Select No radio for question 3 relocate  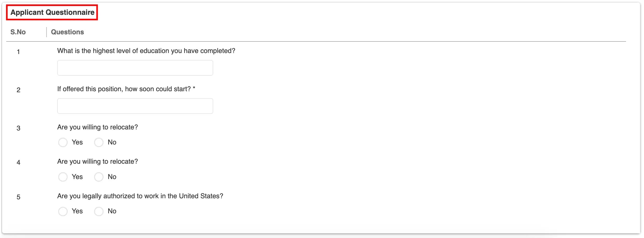99,142
